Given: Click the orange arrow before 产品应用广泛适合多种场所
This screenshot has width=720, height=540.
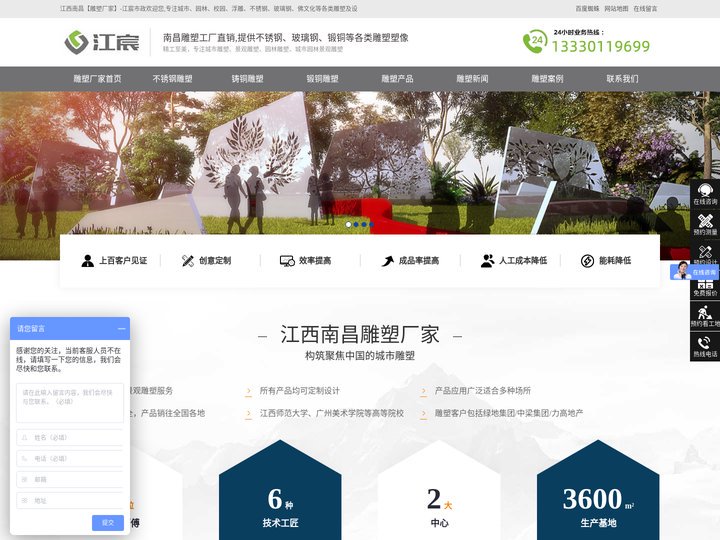Looking at the screenshot, I should (x=423, y=391).
